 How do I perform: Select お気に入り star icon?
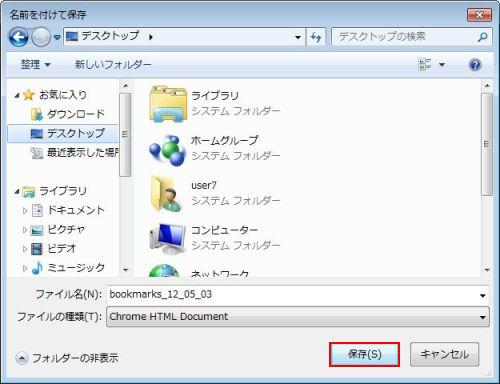29,95
